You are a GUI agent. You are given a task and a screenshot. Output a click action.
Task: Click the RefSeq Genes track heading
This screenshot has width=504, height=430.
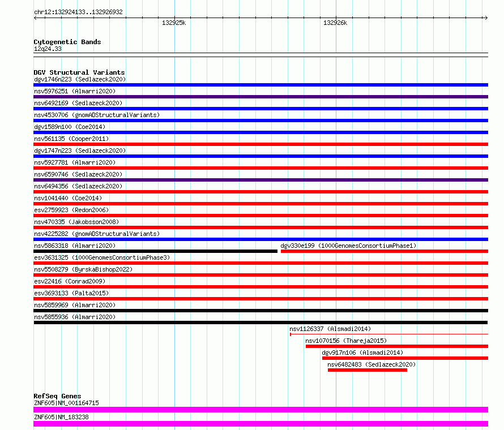[57, 396]
